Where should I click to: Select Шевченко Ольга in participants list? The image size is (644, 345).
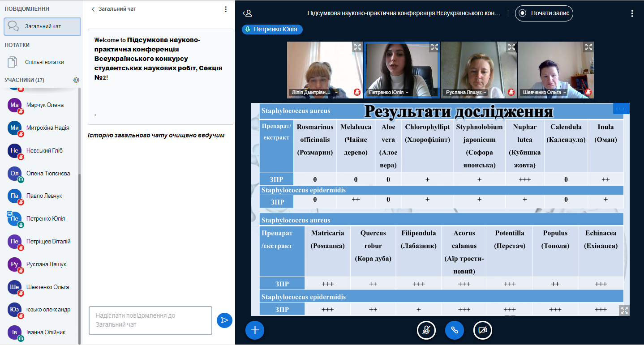pos(41,287)
